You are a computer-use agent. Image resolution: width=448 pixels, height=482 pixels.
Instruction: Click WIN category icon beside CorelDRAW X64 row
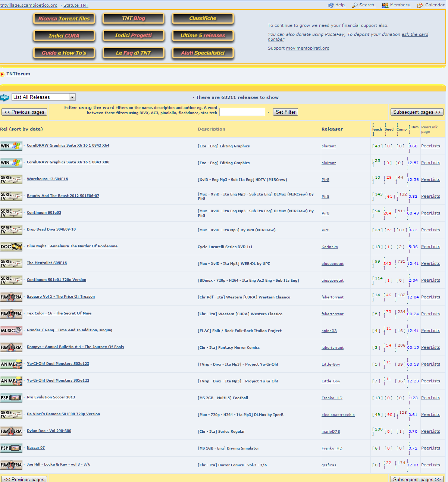point(11,146)
